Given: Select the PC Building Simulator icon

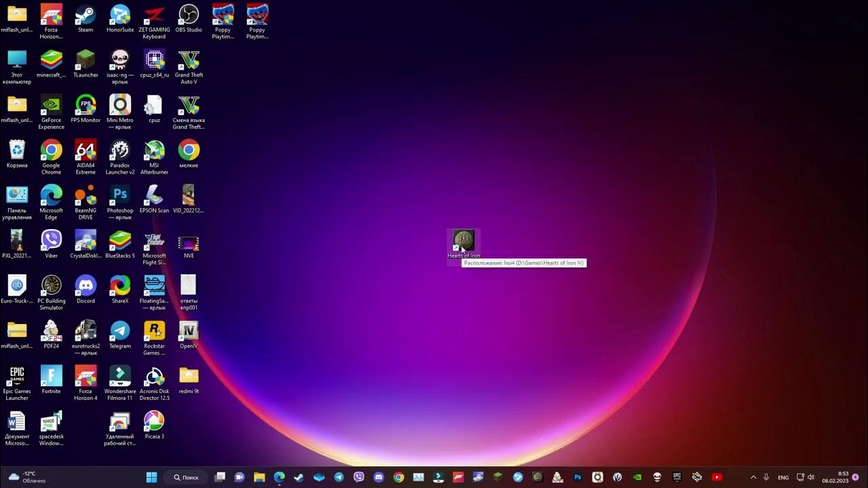Looking at the screenshot, I should click(51, 293).
